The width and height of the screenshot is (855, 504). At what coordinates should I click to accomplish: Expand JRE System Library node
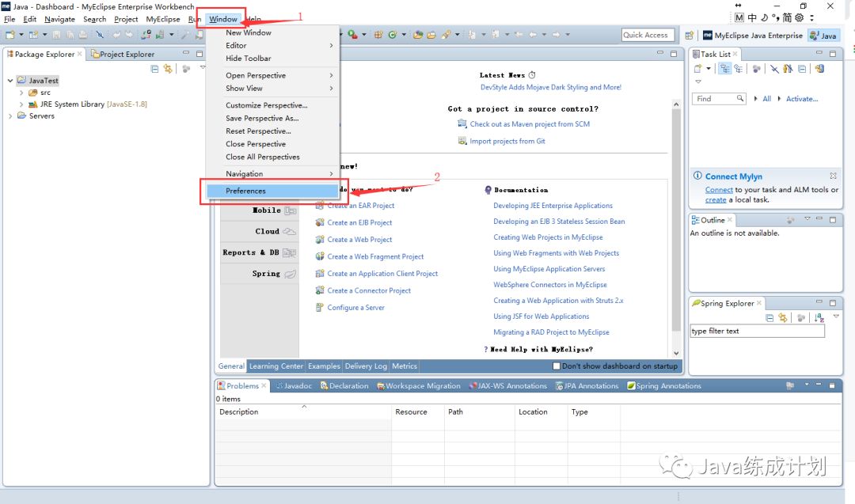point(21,104)
